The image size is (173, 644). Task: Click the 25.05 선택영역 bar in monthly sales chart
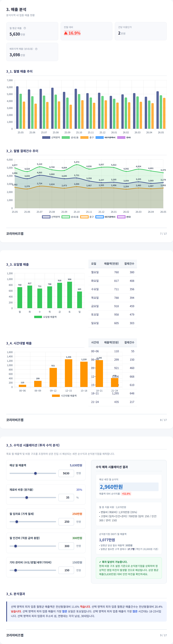17,107
